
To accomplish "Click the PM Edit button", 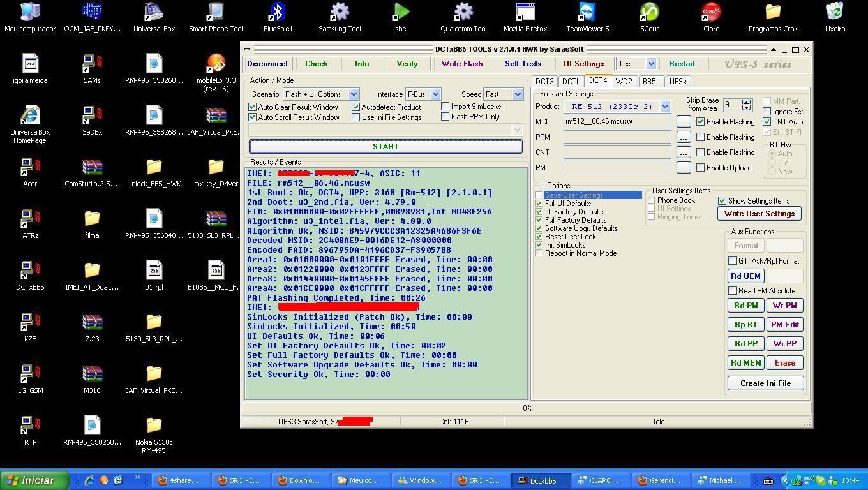I will pos(784,325).
